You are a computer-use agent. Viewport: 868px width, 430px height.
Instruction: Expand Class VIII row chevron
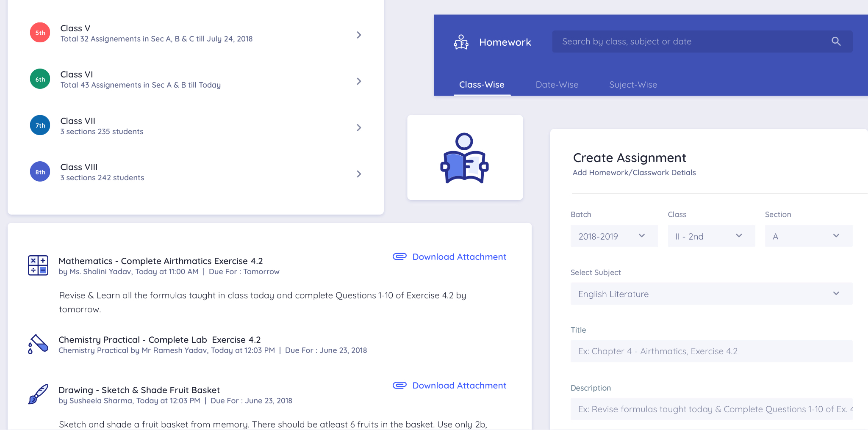pos(359,174)
